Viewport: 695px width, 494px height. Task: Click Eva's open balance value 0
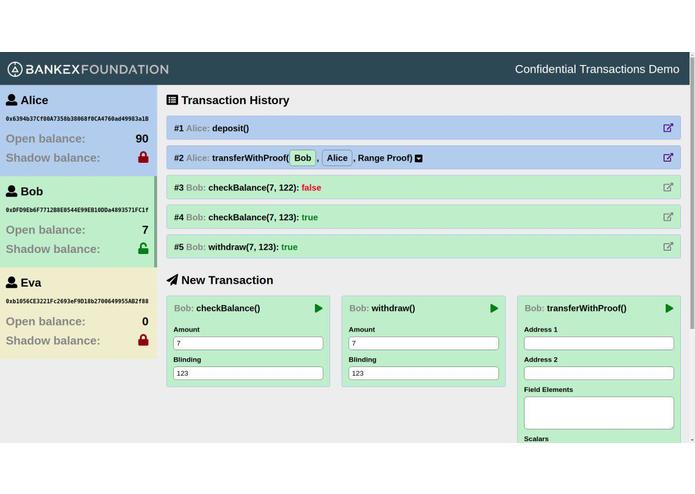[x=145, y=321]
